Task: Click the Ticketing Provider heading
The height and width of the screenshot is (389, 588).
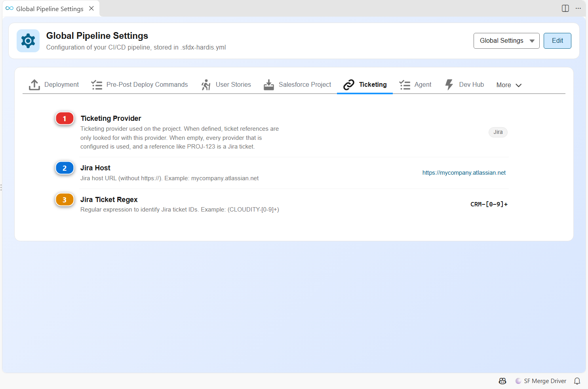Action: (x=111, y=118)
